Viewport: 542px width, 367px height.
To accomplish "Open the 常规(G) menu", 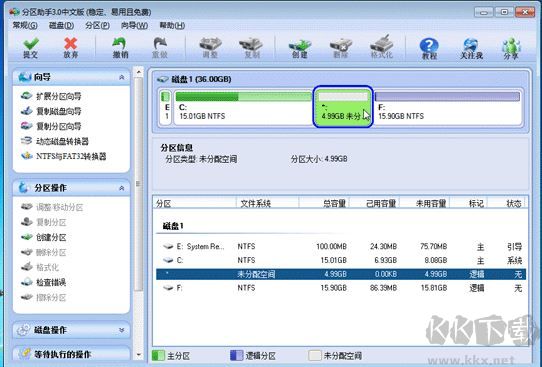I will 25,25.
